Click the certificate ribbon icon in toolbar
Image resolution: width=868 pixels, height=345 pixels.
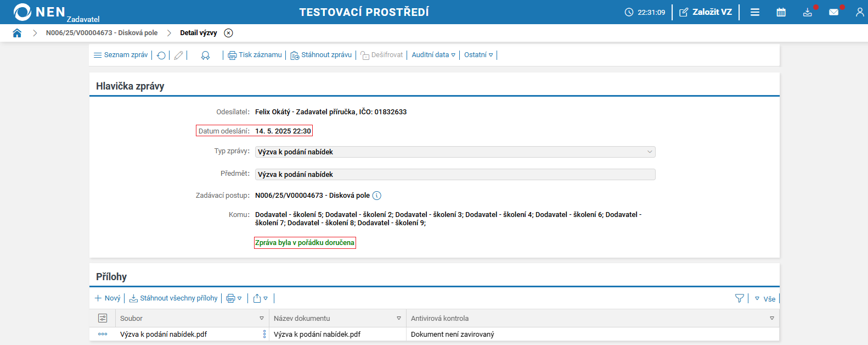pos(205,55)
